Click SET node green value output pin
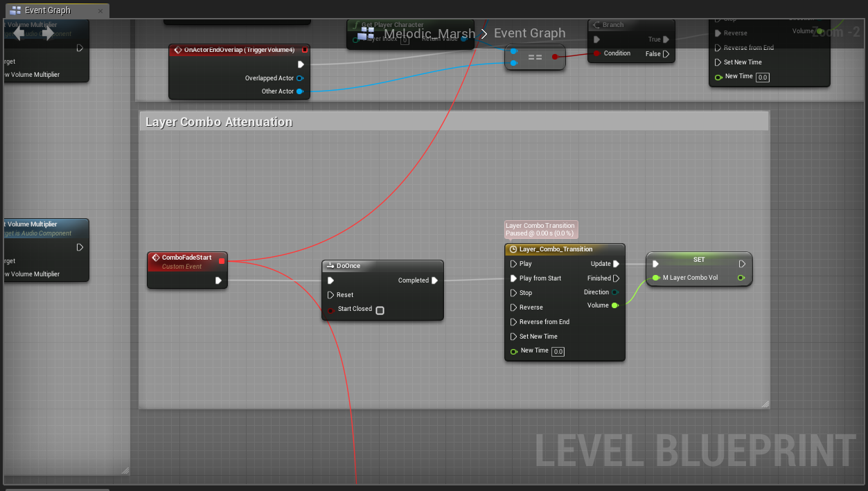 pos(741,278)
